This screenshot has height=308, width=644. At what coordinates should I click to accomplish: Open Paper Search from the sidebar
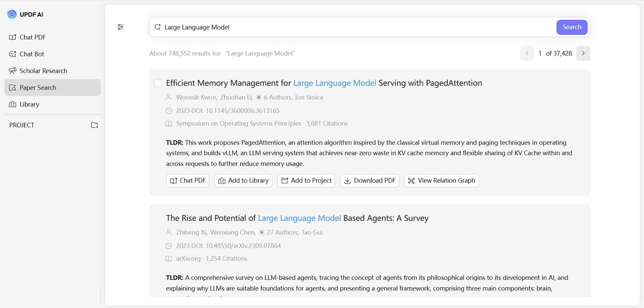[x=12, y=87]
